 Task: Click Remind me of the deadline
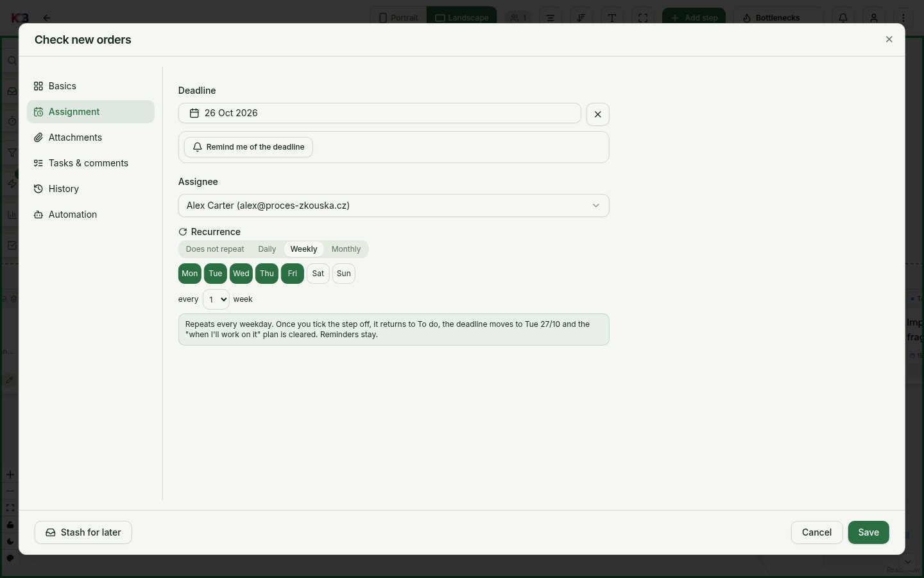click(248, 147)
